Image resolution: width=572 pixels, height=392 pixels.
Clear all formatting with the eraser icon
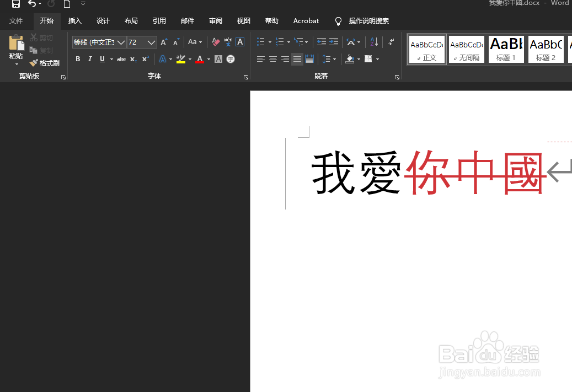(x=216, y=42)
